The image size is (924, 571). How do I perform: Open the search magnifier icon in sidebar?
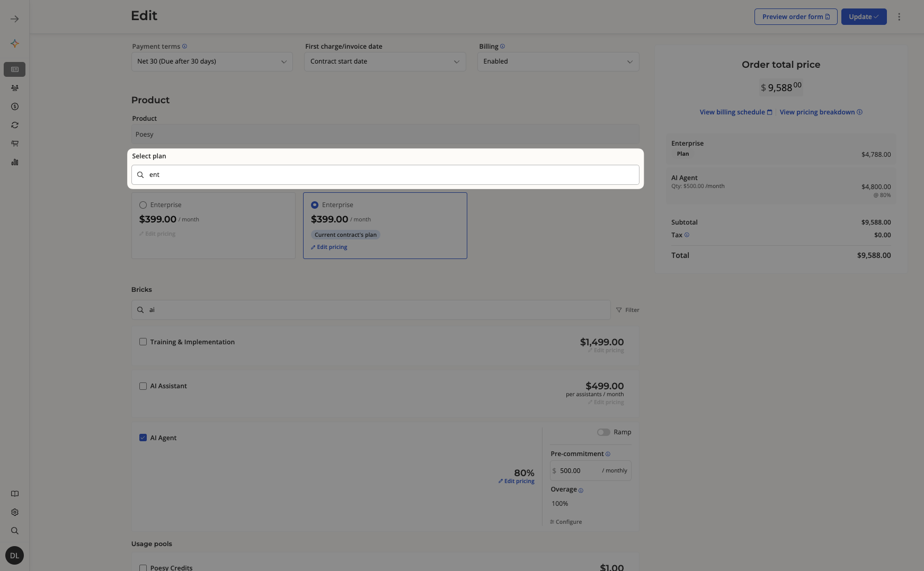pos(15,531)
